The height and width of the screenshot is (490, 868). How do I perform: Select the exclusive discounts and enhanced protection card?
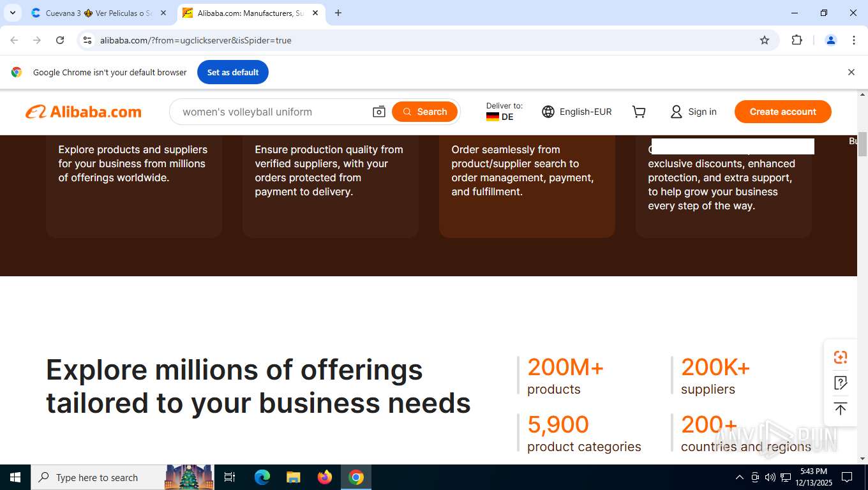(x=724, y=186)
